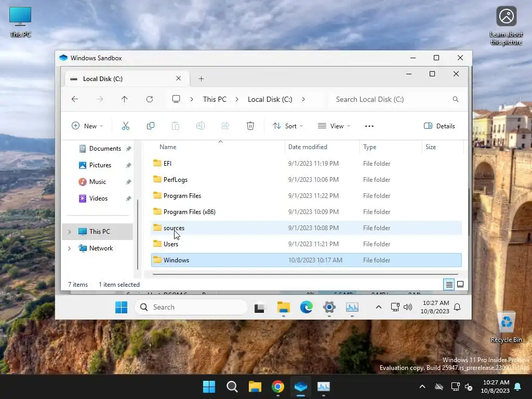The width and height of the screenshot is (532, 399).
Task: Click Learn about this picture icon
Action: pyautogui.click(x=506, y=26)
